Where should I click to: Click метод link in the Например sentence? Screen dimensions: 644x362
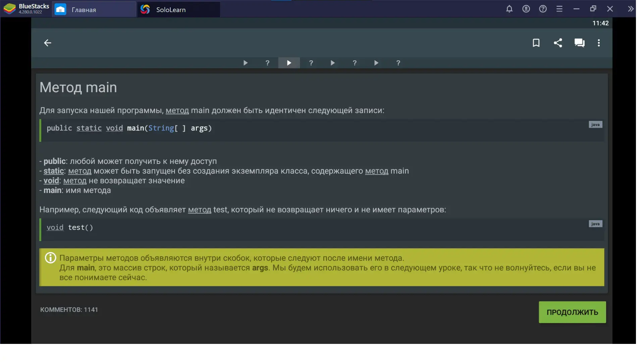click(200, 210)
